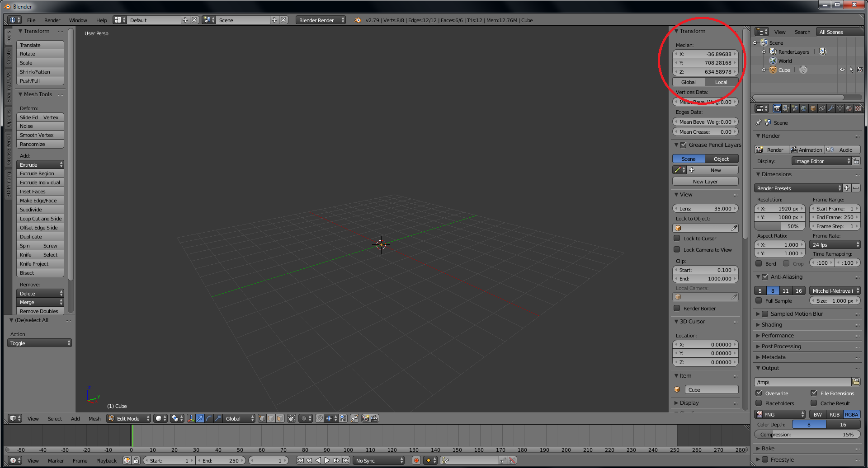868x468 pixels.
Task: Enable Render Border checkbox
Action: click(677, 308)
